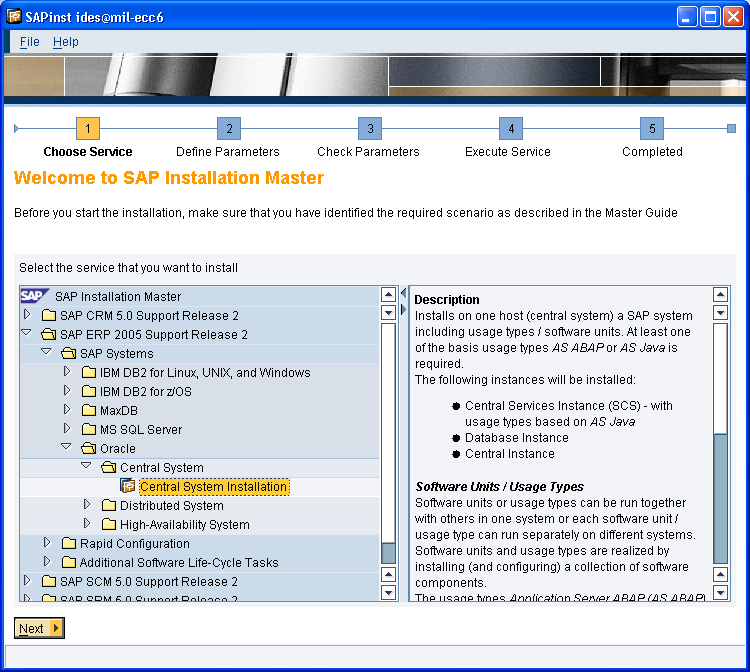Click step 2 Define Parameters marker
The image size is (750, 672).
(x=229, y=129)
